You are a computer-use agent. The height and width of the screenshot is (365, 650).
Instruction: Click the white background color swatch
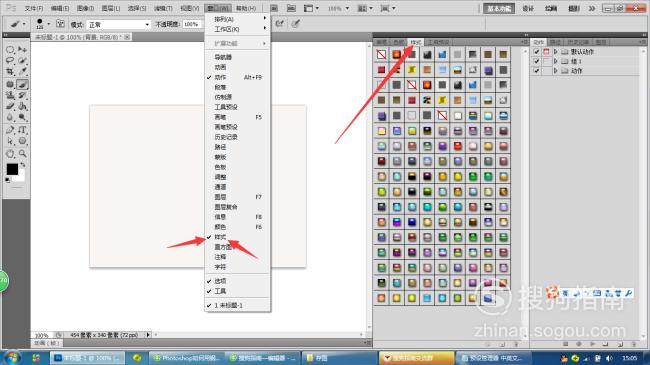(x=21, y=177)
